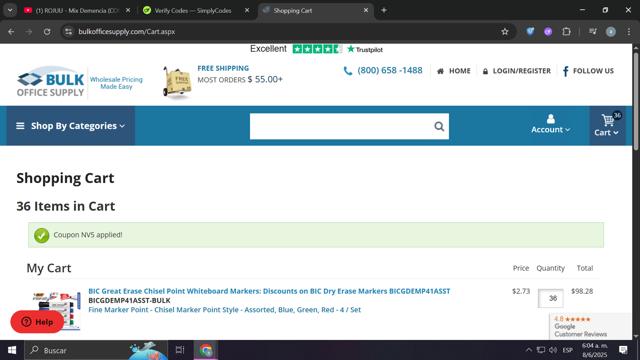Click the search magnifier icon
The image size is (640, 360).
pos(439,126)
